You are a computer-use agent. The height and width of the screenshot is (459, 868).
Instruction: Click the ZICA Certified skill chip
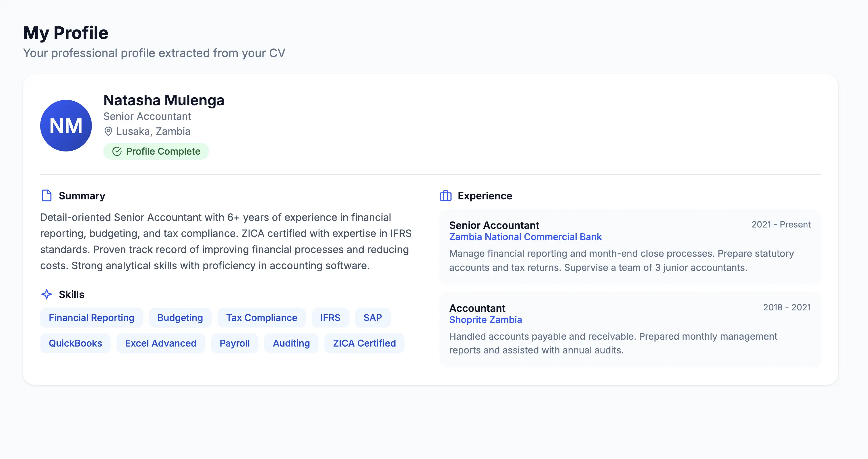(x=364, y=343)
